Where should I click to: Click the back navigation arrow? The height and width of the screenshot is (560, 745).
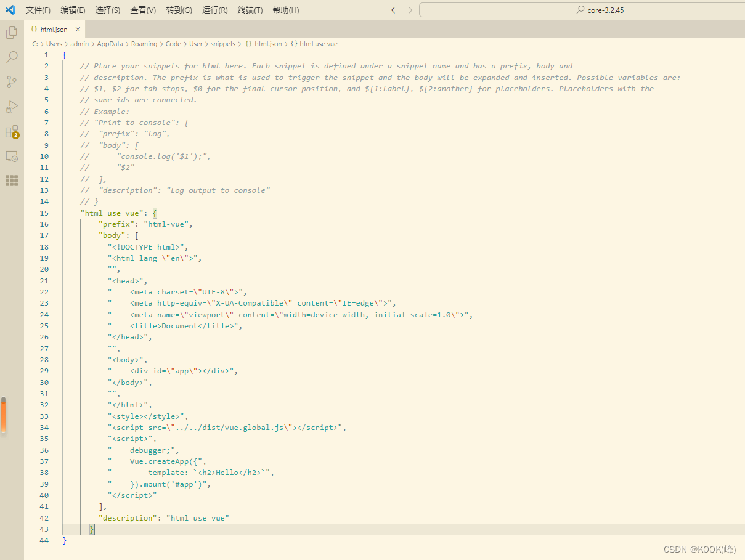point(394,9)
